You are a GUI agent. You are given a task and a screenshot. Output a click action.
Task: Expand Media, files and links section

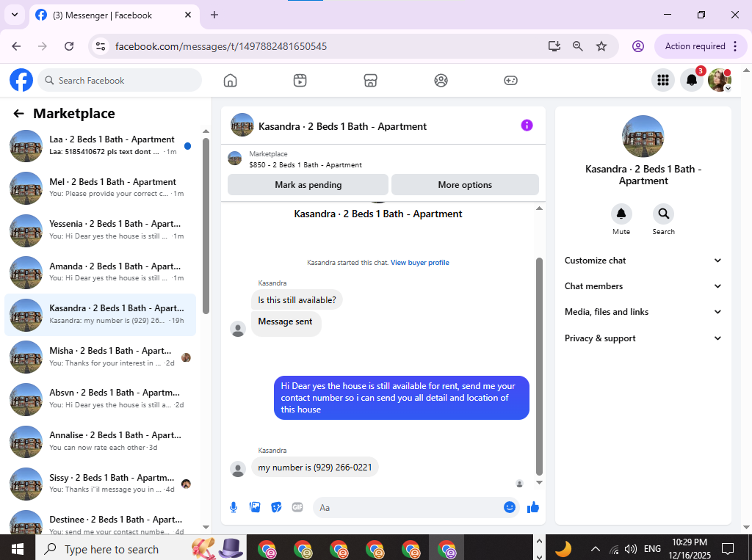[x=643, y=312]
